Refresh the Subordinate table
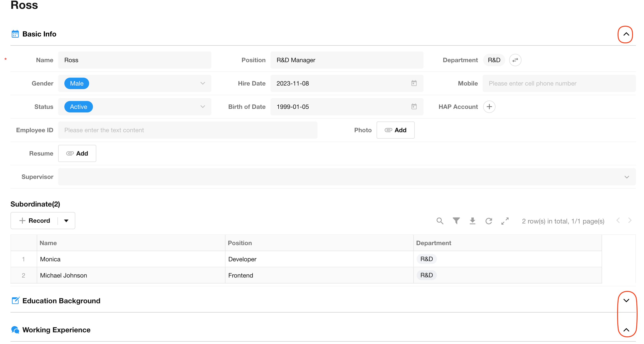Image resolution: width=644 pixels, height=344 pixels. point(489,221)
